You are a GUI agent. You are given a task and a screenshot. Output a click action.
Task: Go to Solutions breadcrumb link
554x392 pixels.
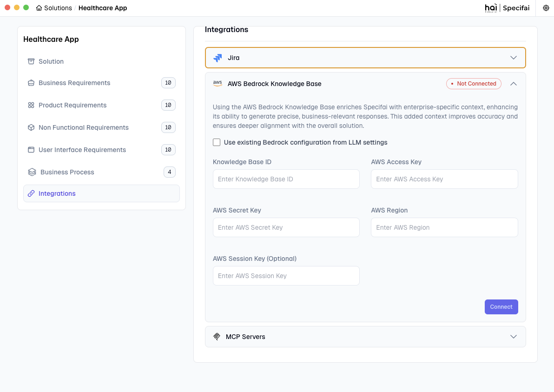pos(58,8)
